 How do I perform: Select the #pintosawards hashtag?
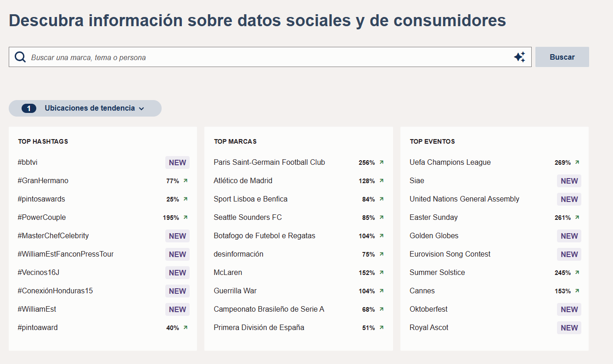(41, 199)
